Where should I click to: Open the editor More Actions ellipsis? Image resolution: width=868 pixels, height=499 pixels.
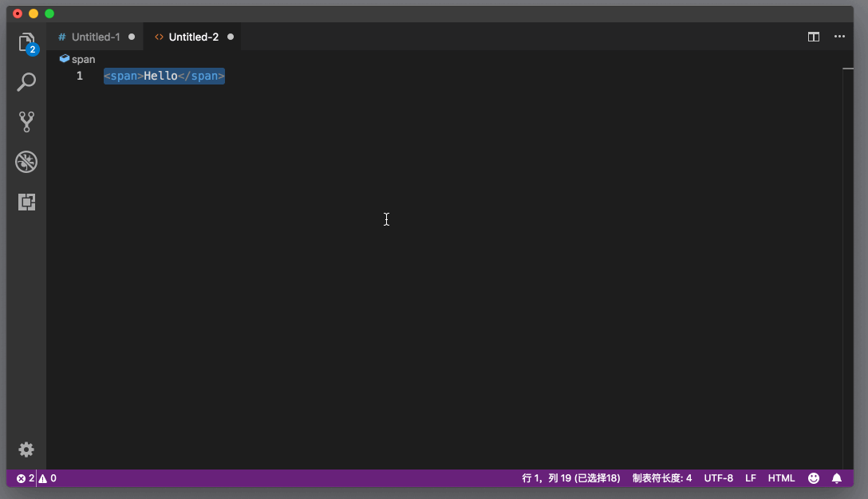[x=839, y=37]
